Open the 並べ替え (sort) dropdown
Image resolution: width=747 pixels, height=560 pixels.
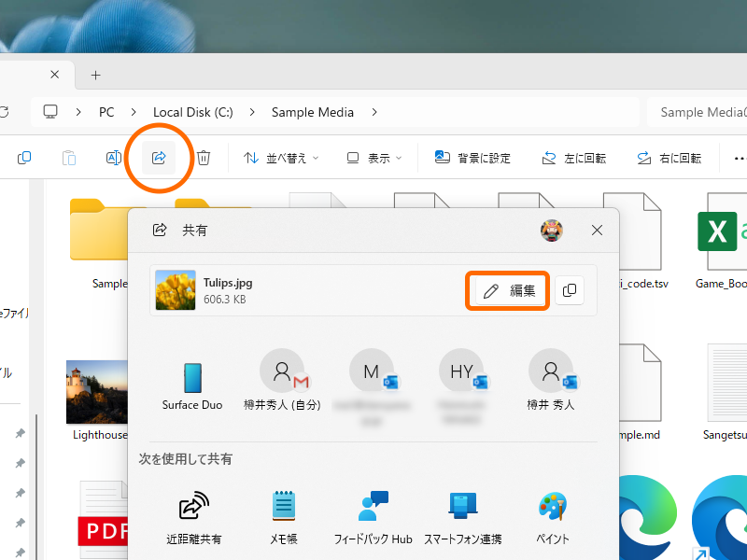point(280,158)
